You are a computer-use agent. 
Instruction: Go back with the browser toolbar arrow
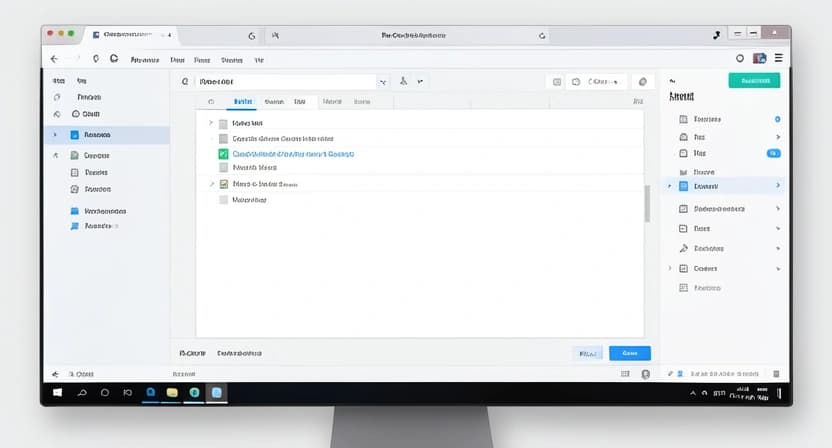click(54, 59)
